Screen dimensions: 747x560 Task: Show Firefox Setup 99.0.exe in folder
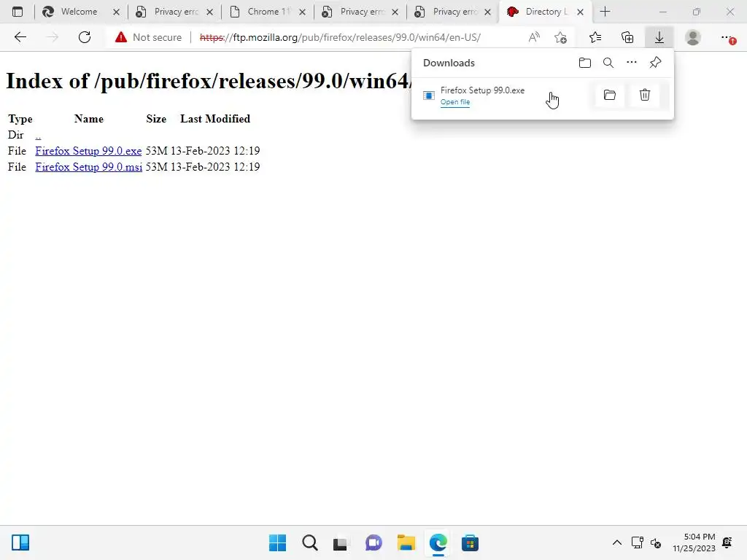[610, 95]
